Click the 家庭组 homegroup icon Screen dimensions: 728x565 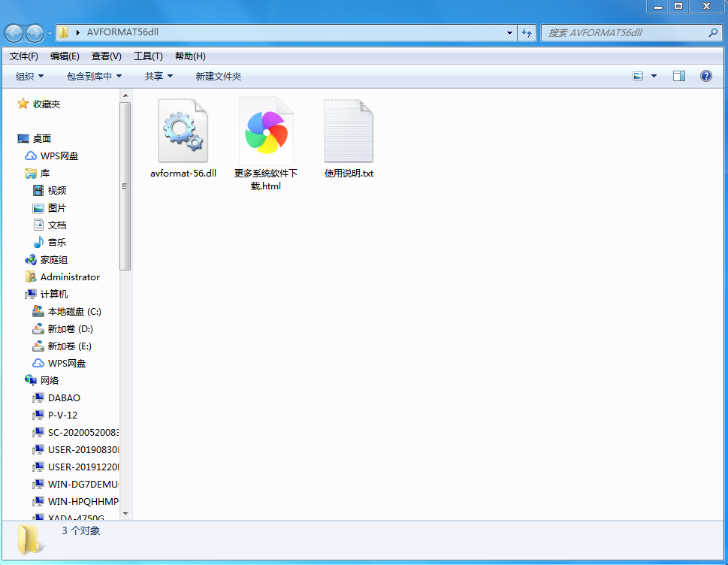coord(31,259)
